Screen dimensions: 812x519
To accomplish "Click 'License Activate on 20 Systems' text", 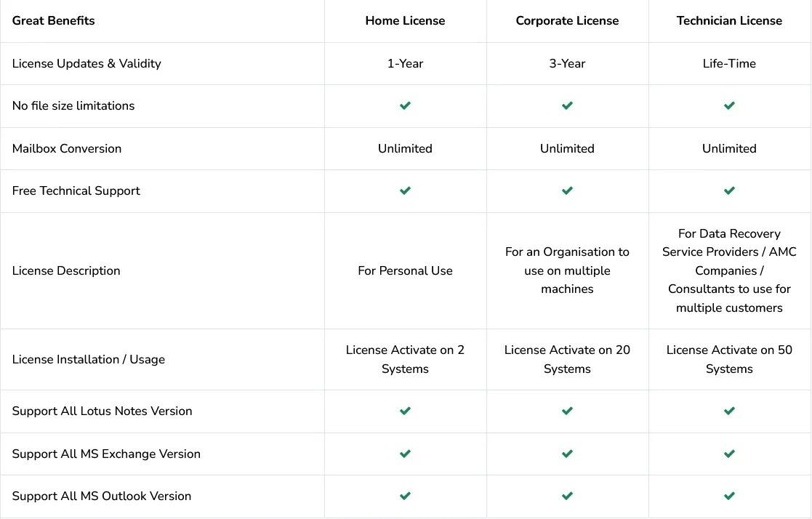I will pos(567,359).
